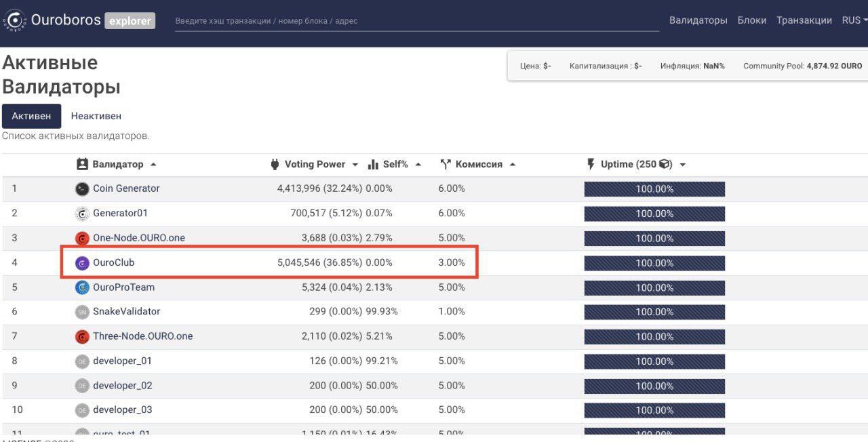The height and width of the screenshot is (442, 868).
Task: Click the OuroClub purple avatar icon
Action: pyautogui.click(x=82, y=263)
